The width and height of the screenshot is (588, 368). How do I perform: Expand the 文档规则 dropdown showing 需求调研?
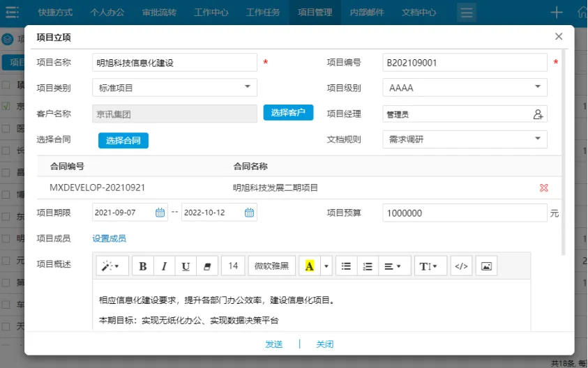465,139
